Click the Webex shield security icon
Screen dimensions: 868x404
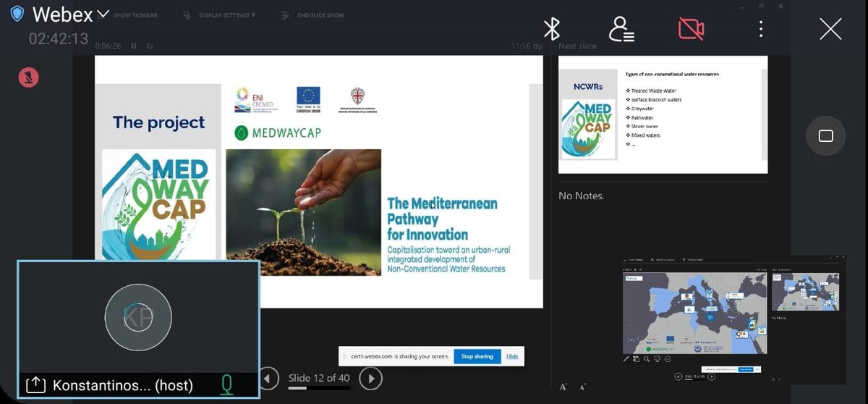(x=17, y=14)
